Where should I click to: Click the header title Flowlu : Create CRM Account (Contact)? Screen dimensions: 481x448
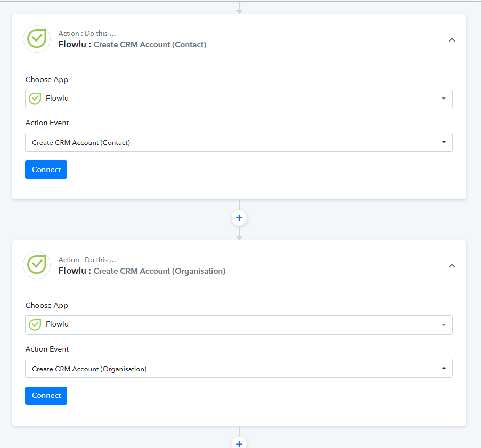[132, 45]
